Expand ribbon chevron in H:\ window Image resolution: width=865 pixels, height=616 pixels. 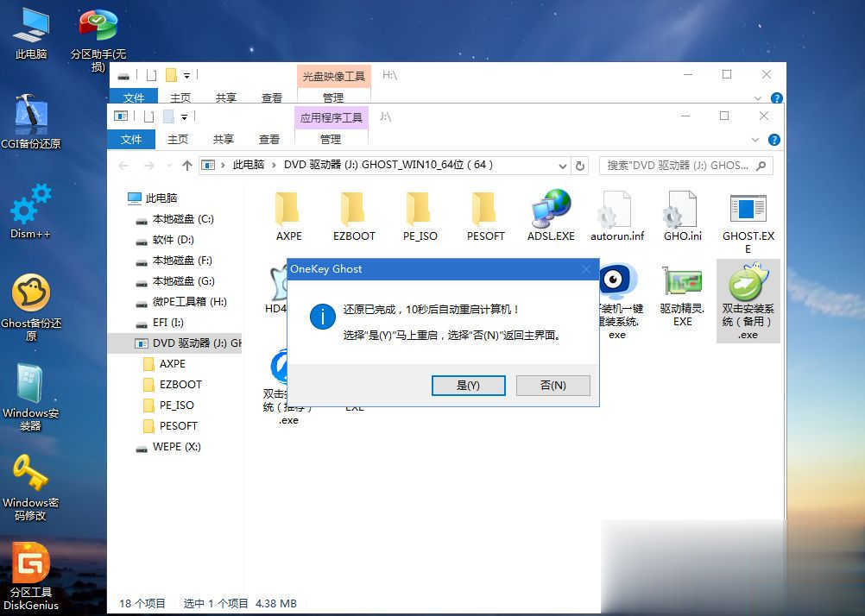(x=757, y=98)
